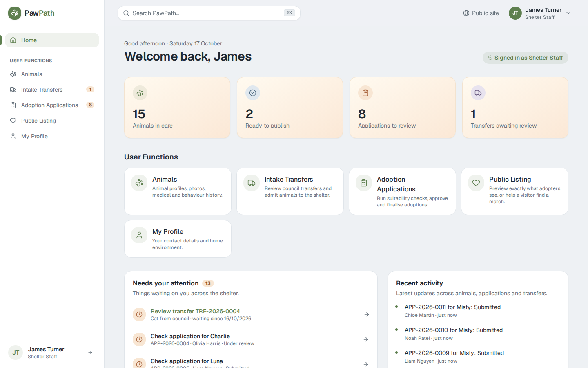Click the Recent activity heading

click(419, 283)
